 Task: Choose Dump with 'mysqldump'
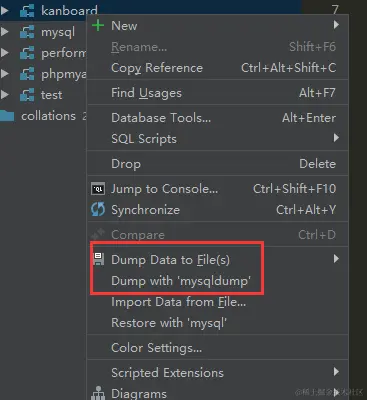click(x=218, y=281)
